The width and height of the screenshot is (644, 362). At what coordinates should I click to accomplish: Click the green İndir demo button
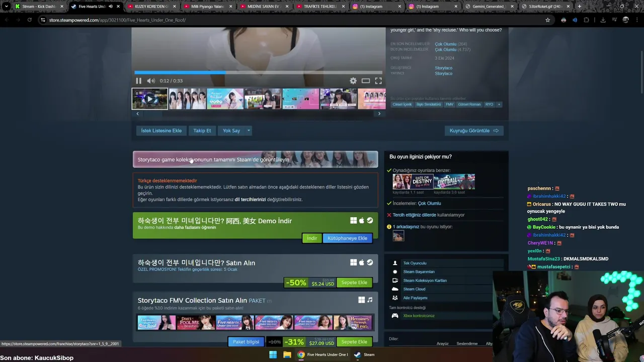pos(312,238)
